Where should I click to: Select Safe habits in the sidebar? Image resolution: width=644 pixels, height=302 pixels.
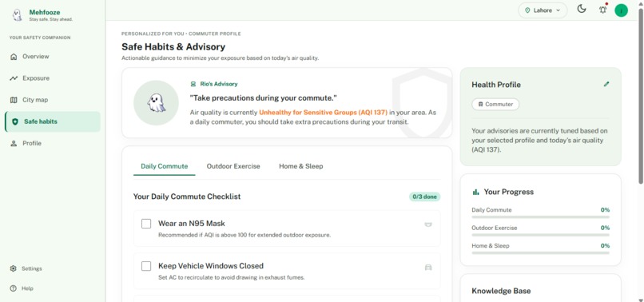53,121
